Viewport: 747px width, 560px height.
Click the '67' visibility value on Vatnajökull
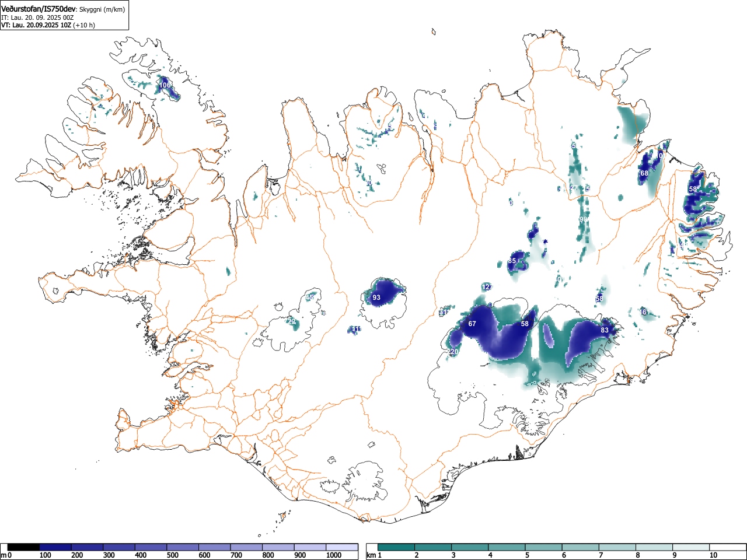[x=473, y=324]
